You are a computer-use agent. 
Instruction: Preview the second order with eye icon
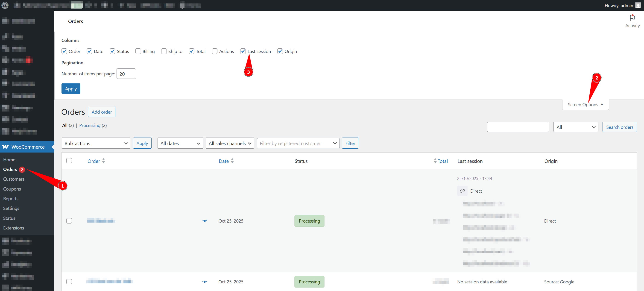point(205,282)
